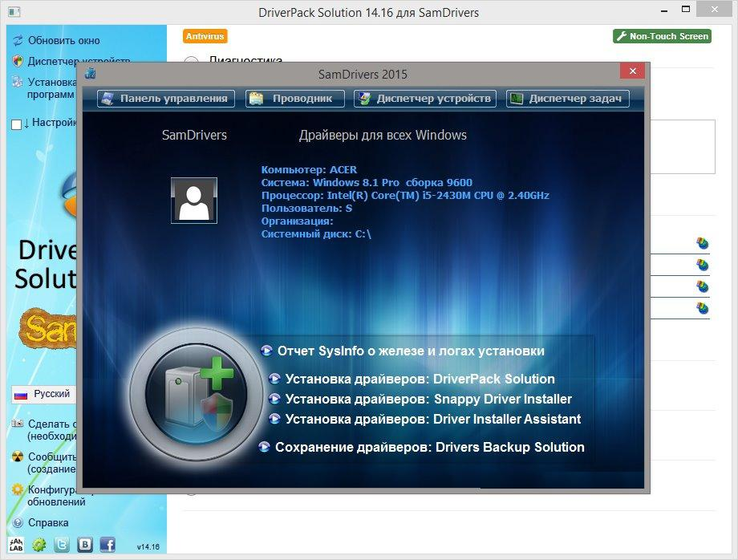
Task: Maximize the DriverPack Solution window
Action: point(686,10)
